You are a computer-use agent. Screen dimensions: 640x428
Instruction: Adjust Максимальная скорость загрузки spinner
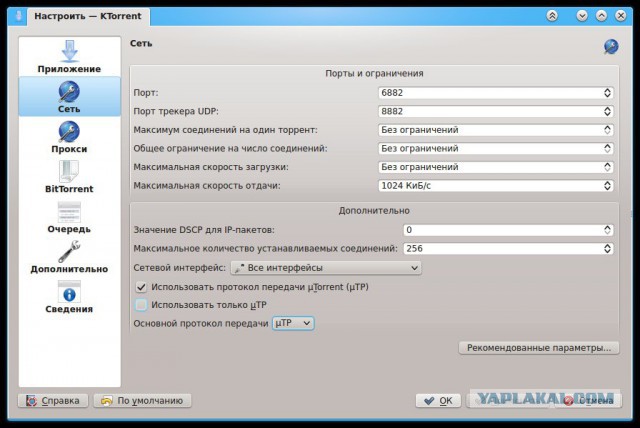point(607,167)
